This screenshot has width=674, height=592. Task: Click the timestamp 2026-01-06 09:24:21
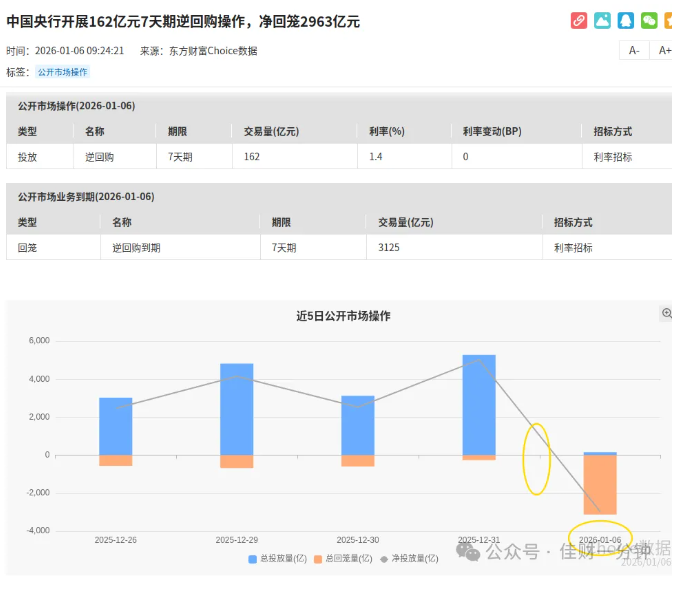point(79,51)
